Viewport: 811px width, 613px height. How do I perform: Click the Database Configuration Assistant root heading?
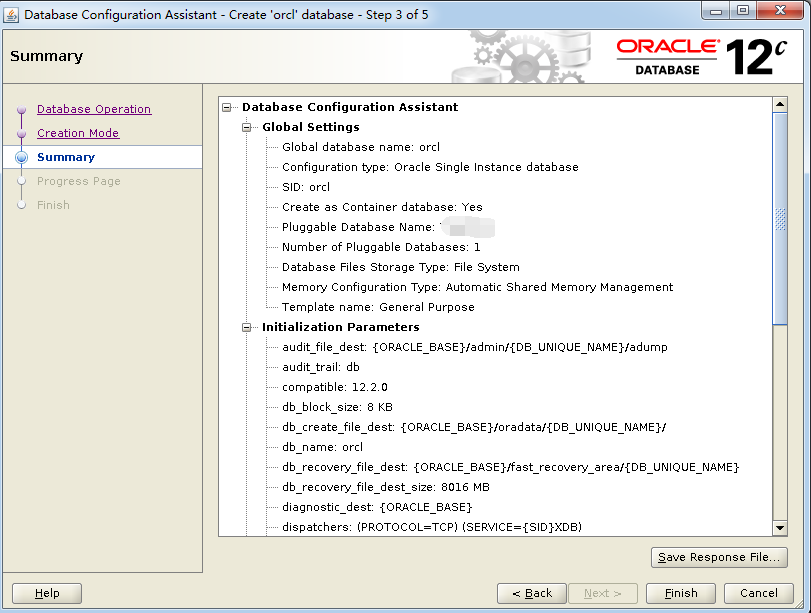350,107
